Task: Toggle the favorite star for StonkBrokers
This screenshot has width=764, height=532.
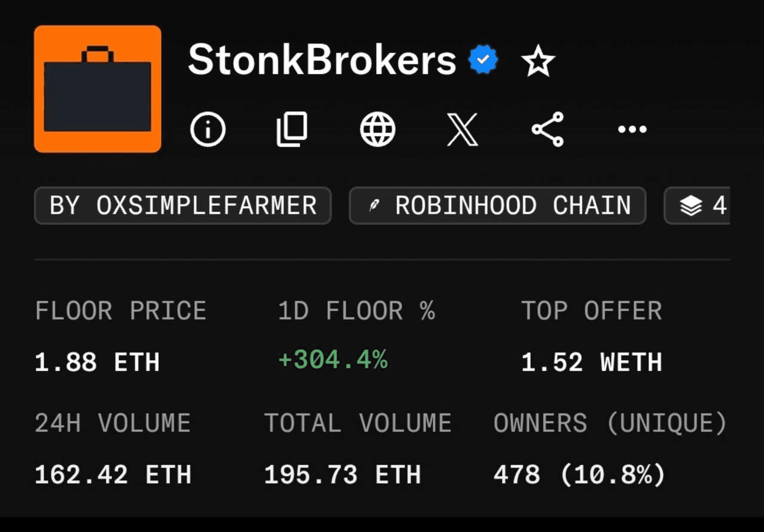Action: tap(538, 61)
